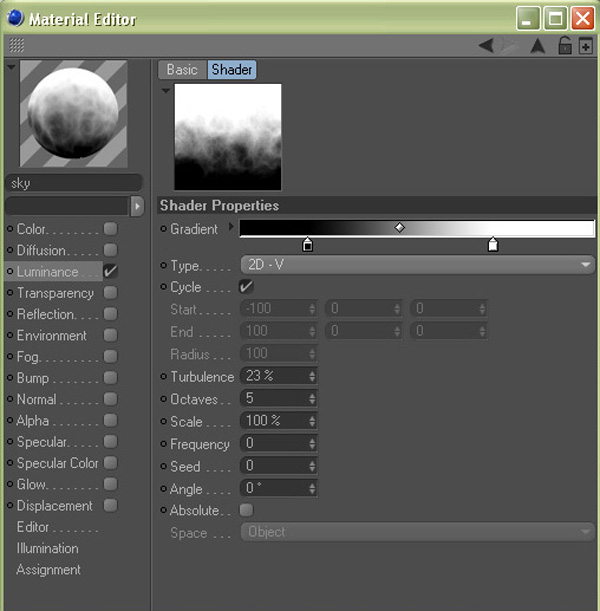
Task: Click the gradient midpoint diamond handle
Action: click(x=400, y=228)
